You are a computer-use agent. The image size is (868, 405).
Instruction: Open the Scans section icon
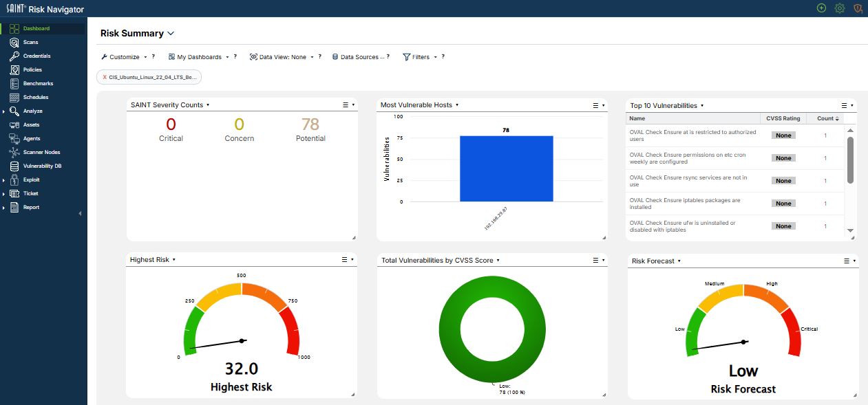pyautogui.click(x=14, y=43)
